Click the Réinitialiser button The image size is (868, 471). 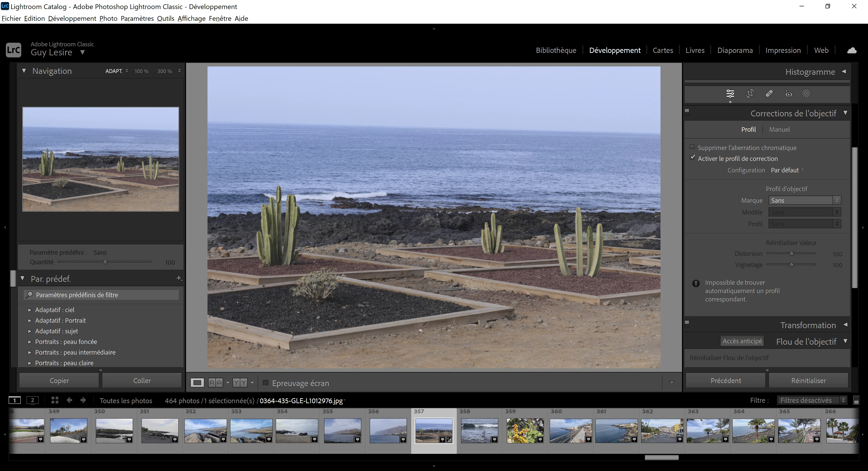click(x=808, y=381)
